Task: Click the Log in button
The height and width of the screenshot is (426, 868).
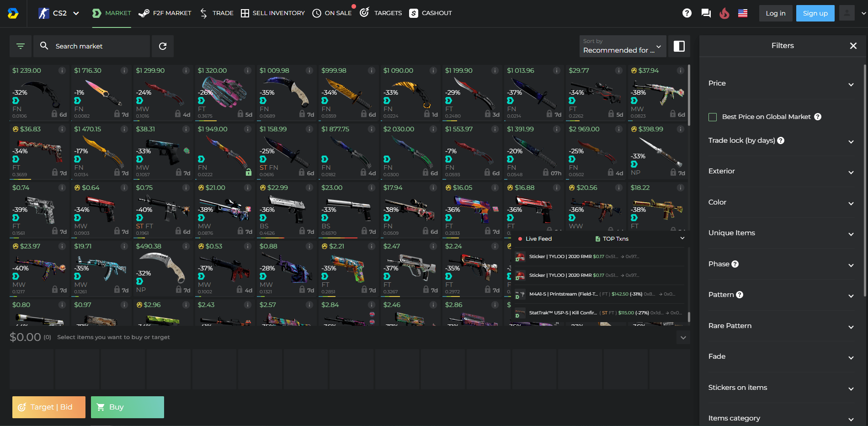Action: pos(776,13)
